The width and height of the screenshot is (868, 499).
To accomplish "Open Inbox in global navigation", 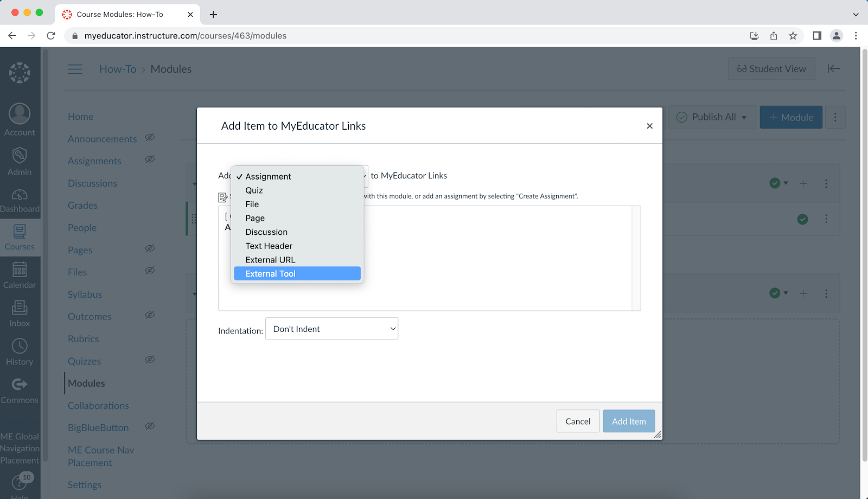I will (x=20, y=314).
